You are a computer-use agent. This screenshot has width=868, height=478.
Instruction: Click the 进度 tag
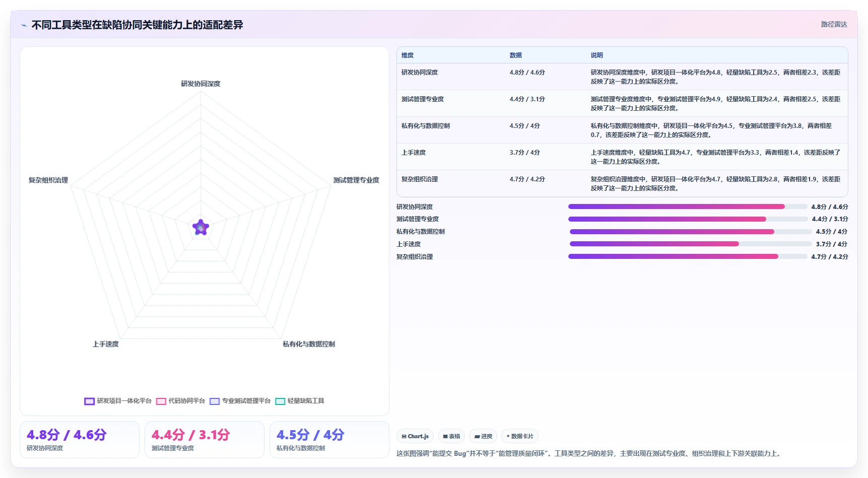coord(483,436)
